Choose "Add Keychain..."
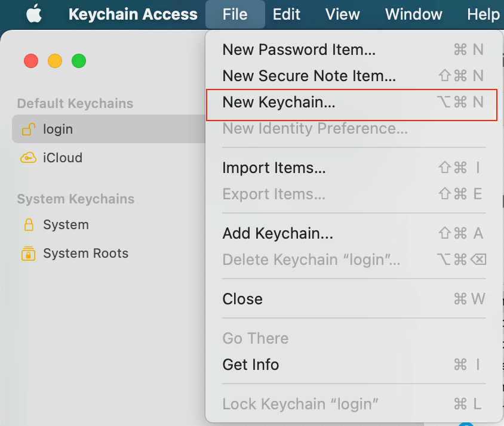 click(278, 233)
